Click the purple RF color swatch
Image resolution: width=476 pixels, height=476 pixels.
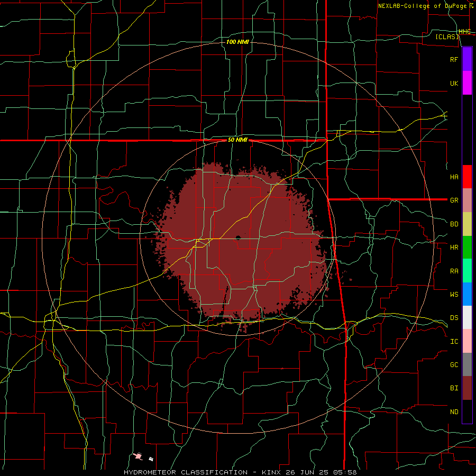point(467,59)
